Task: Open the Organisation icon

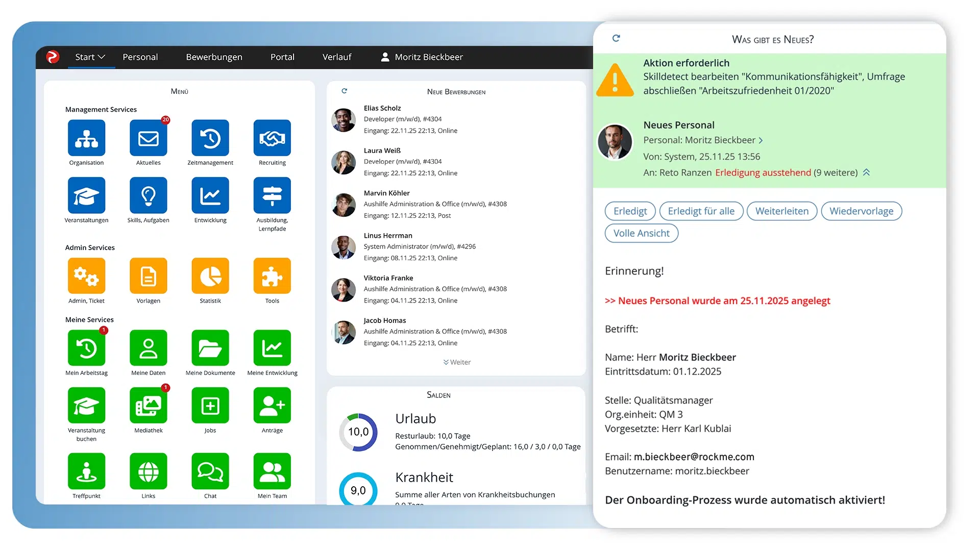Action: (x=86, y=138)
